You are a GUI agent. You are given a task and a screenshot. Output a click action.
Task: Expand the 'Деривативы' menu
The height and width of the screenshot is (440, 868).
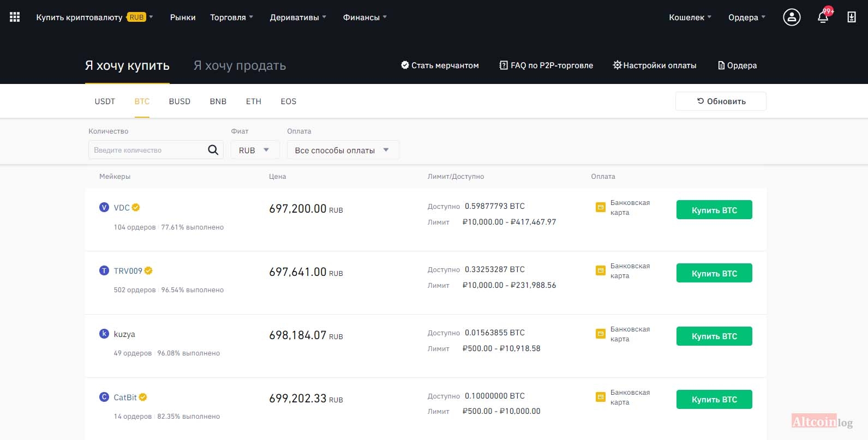click(x=298, y=17)
